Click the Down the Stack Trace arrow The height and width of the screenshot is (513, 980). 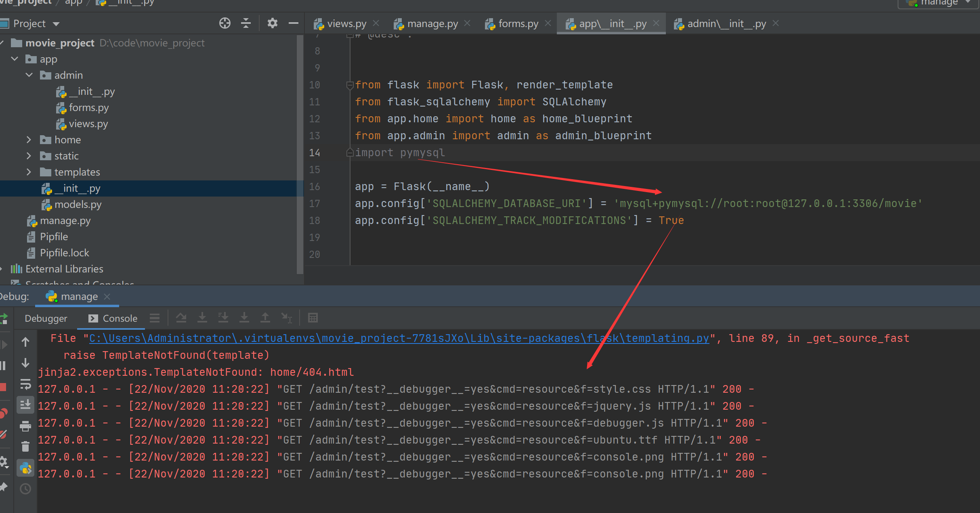[25, 363]
